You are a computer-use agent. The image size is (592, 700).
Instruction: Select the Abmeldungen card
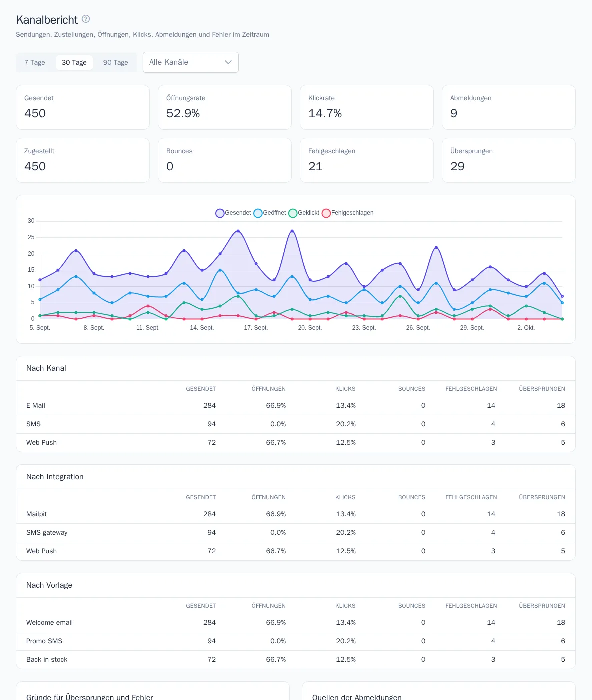(x=509, y=107)
